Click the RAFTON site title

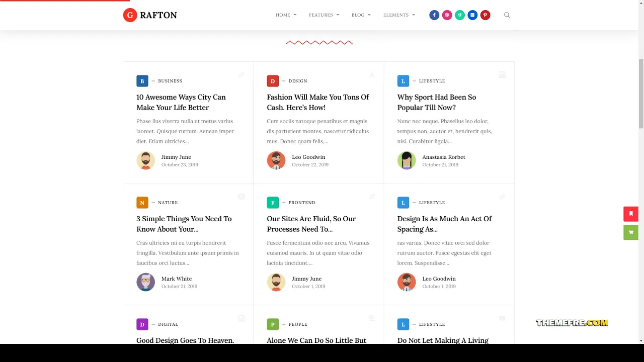pos(158,15)
